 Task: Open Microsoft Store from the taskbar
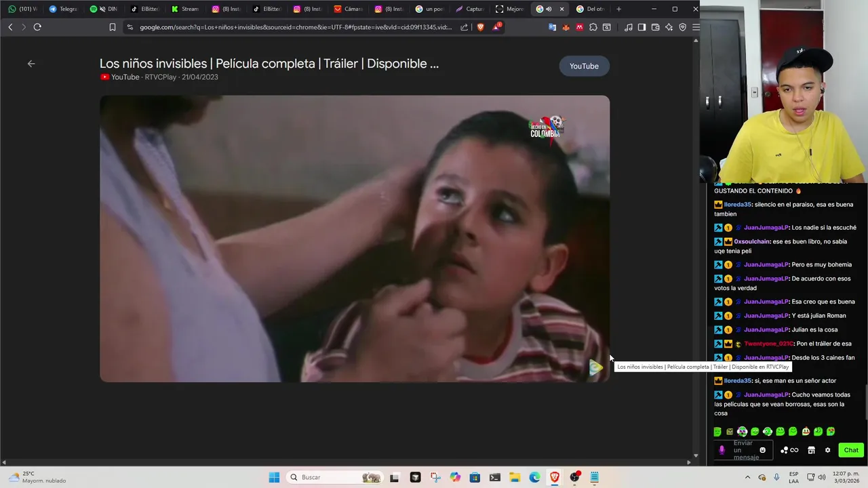[x=475, y=477]
